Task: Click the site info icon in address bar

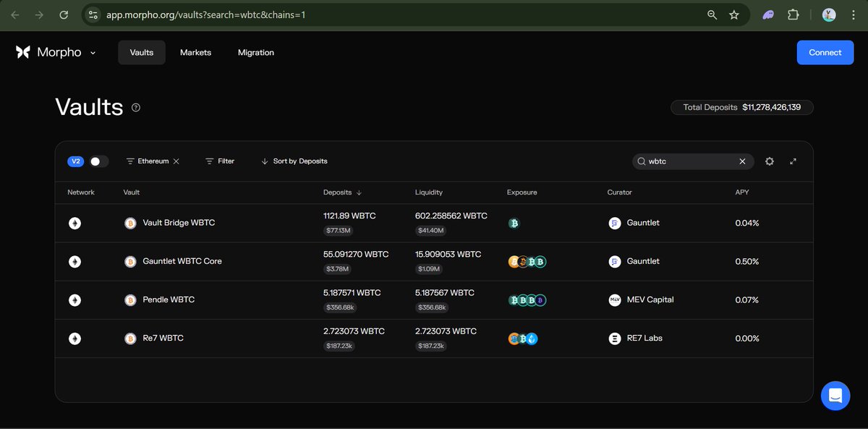Action: coord(93,14)
